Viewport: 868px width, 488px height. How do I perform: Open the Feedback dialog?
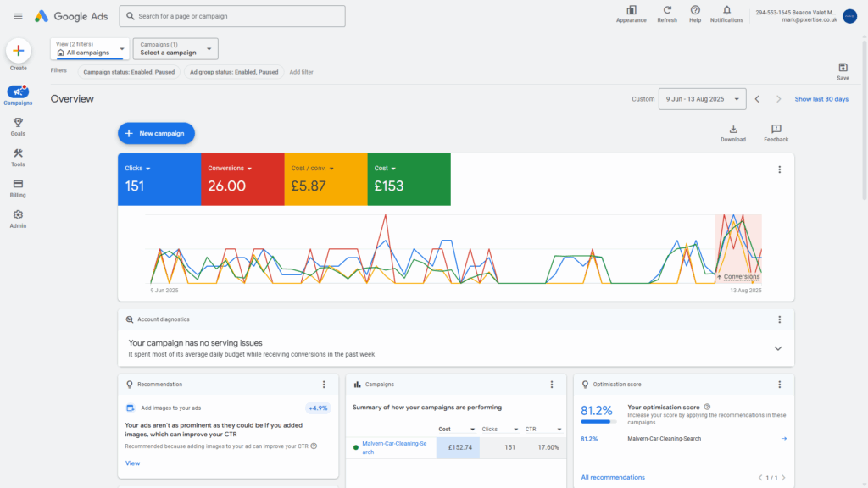pyautogui.click(x=776, y=133)
